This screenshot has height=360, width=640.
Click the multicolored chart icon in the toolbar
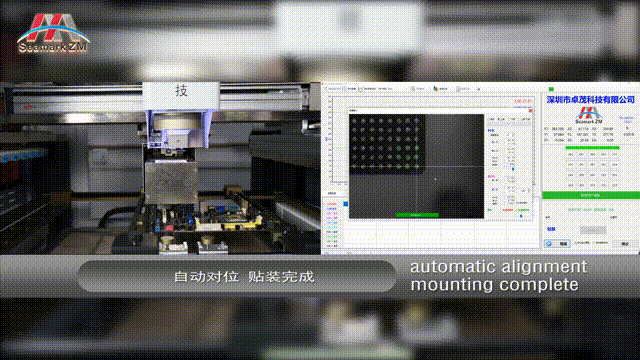pos(435,89)
